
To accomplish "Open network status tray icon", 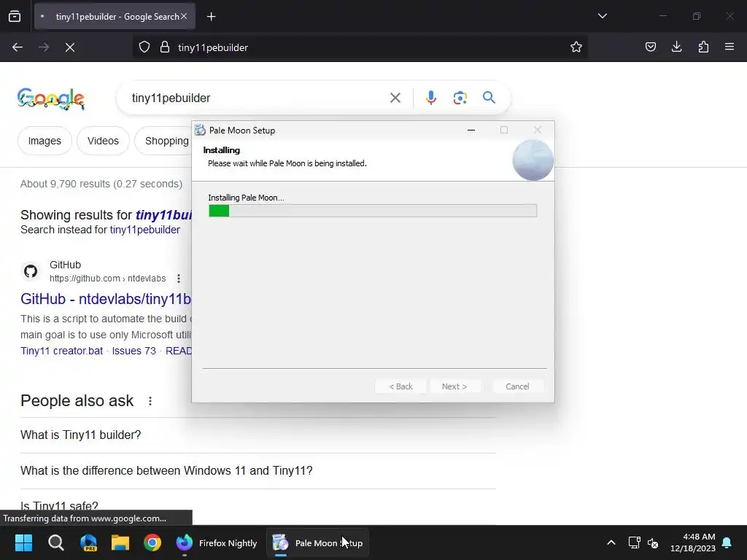I will 634,542.
